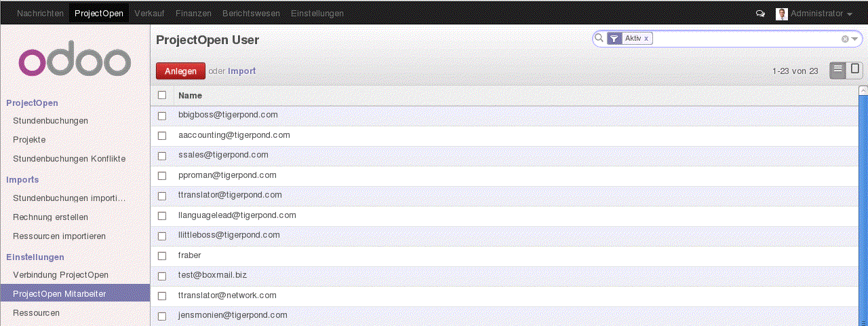Click the Import link
Viewport: 868px width, 326px height.
(241, 71)
